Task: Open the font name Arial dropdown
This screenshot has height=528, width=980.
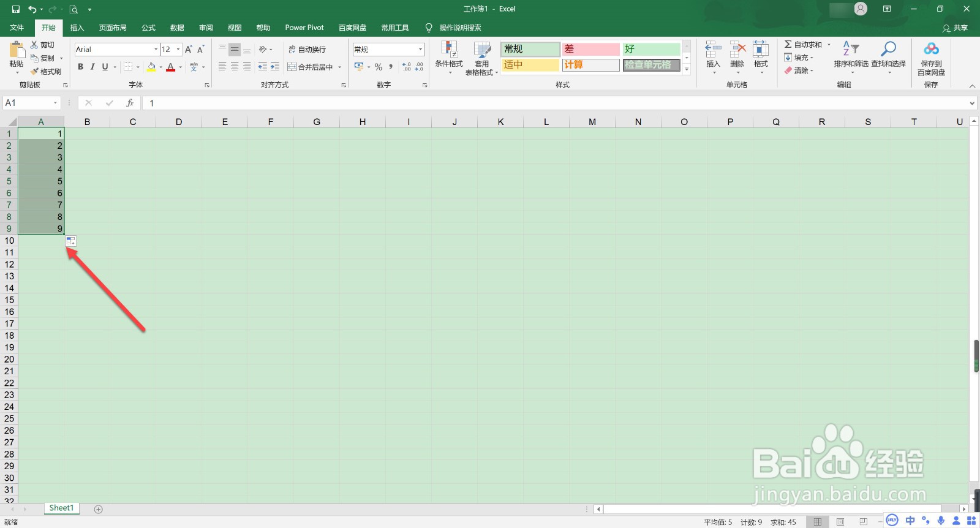Action: coord(156,50)
